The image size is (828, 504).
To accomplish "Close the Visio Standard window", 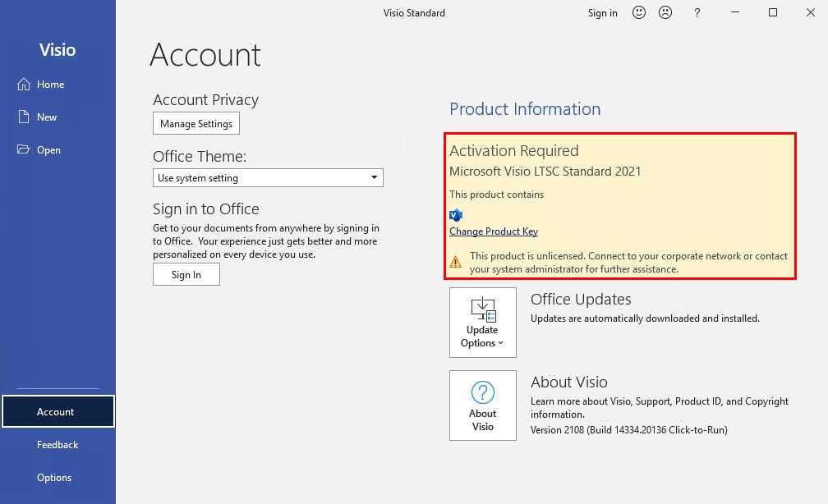I will pos(811,12).
